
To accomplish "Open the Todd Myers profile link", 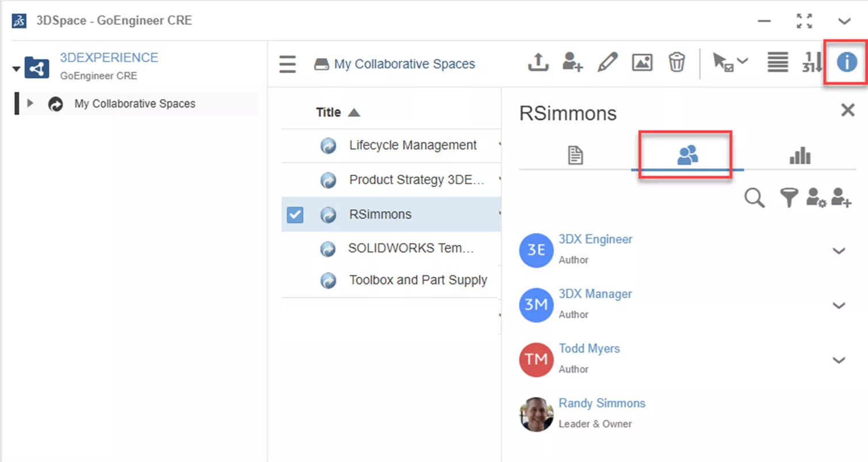I will [589, 349].
